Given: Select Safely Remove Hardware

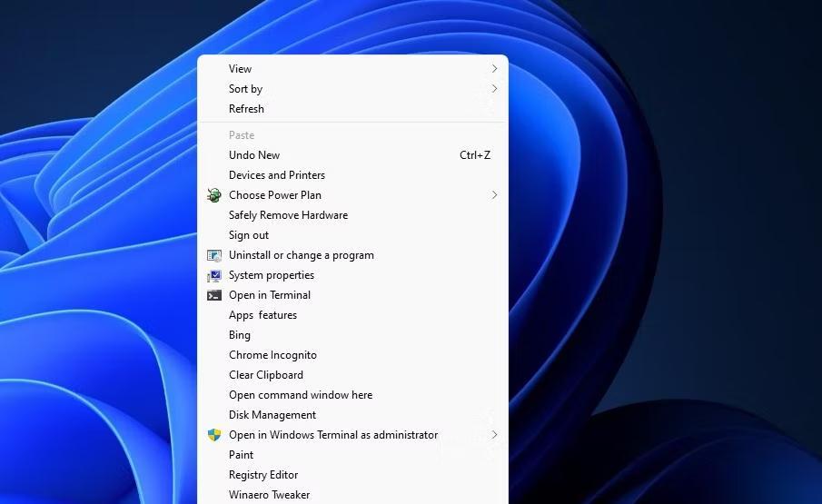Looking at the screenshot, I should pyautogui.click(x=288, y=215).
